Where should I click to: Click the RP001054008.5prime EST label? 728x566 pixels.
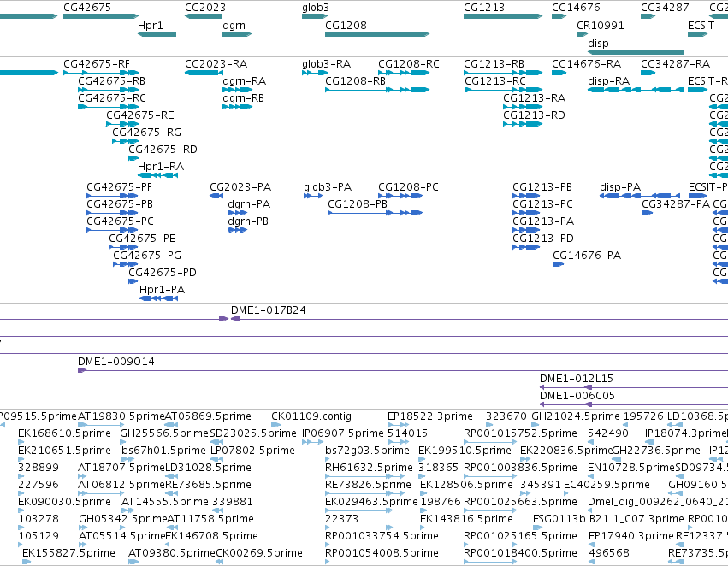(382, 553)
